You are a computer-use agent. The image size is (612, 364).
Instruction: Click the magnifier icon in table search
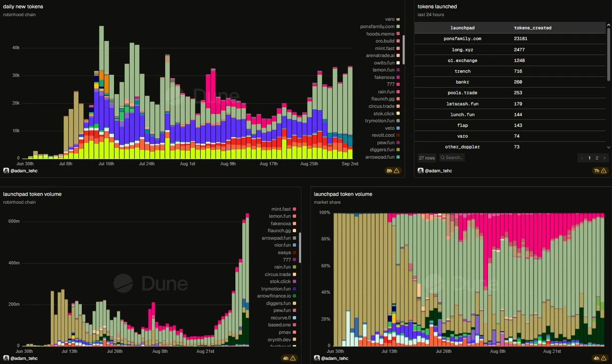(442, 158)
